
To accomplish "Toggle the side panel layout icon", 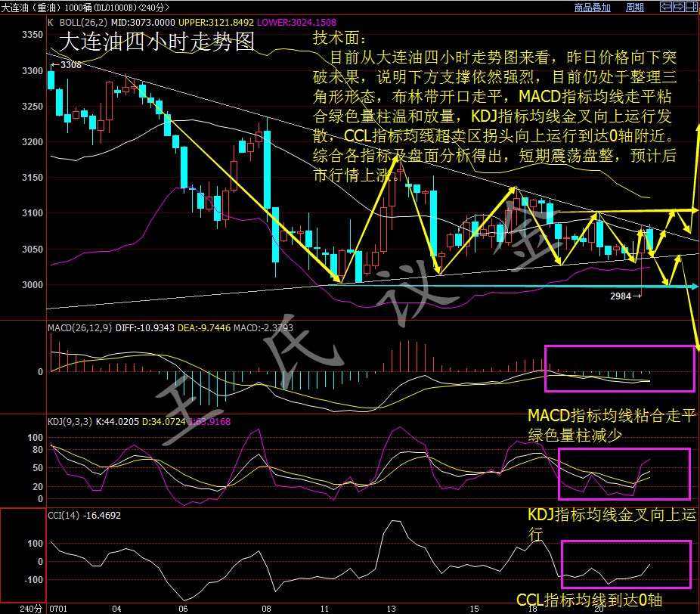I will pyautogui.click(x=692, y=7).
